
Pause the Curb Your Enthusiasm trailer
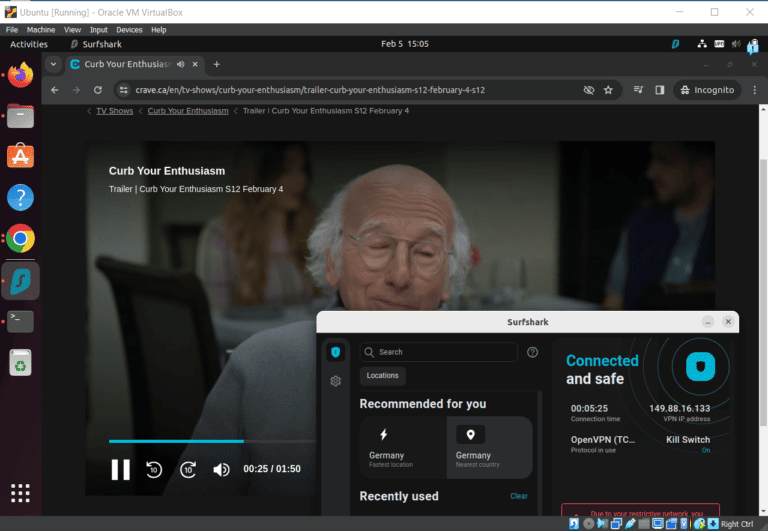tap(120, 469)
